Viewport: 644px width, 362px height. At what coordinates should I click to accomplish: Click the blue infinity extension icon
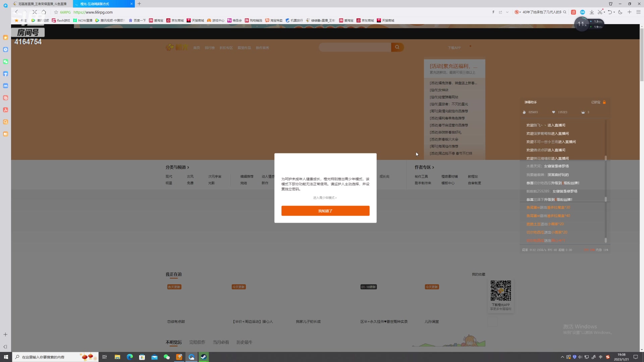tap(582, 12)
